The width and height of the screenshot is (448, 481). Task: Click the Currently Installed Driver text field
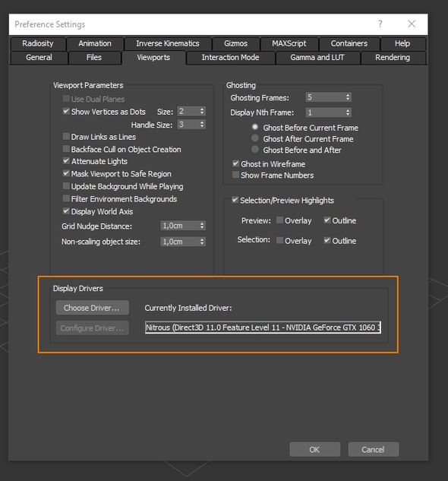coord(263,328)
